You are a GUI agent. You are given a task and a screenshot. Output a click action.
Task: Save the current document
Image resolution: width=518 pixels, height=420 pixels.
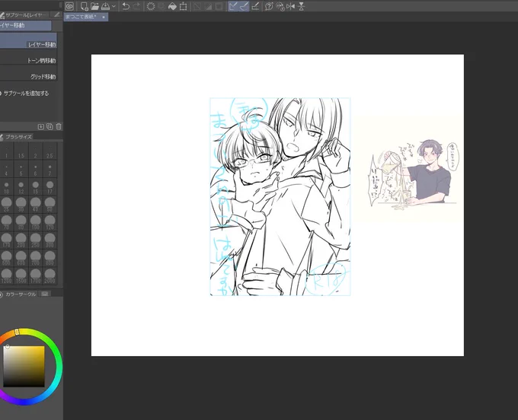click(x=105, y=6)
